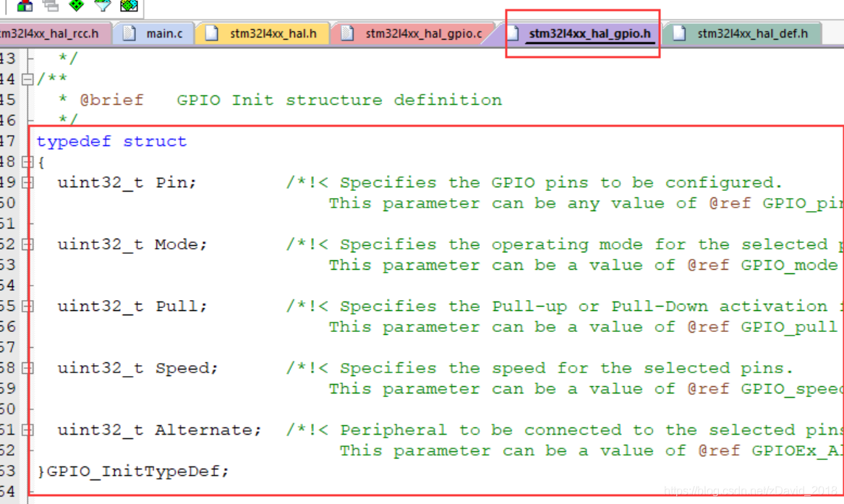Click the "@ref GPIO_pull" reference text
The height and width of the screenshot is (504, 844).
click(x=762, y=327)
